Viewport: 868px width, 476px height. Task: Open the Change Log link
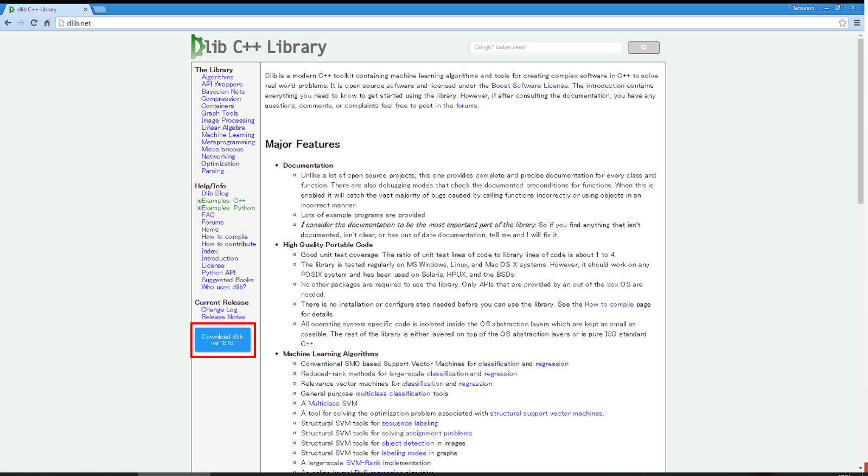(x=219, y=310)
